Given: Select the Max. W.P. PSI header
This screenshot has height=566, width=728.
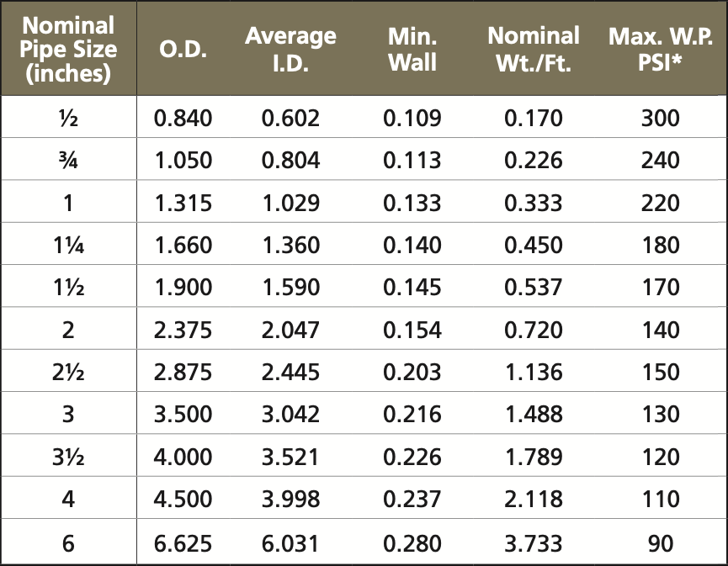Looking at the screenshot, I should (x=661, y=50).
